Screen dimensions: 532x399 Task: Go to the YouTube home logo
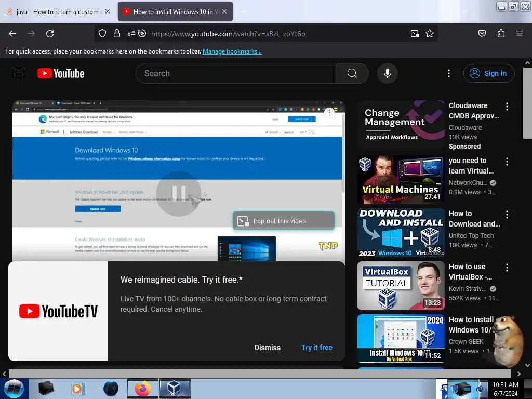click(x=61, y=73)
